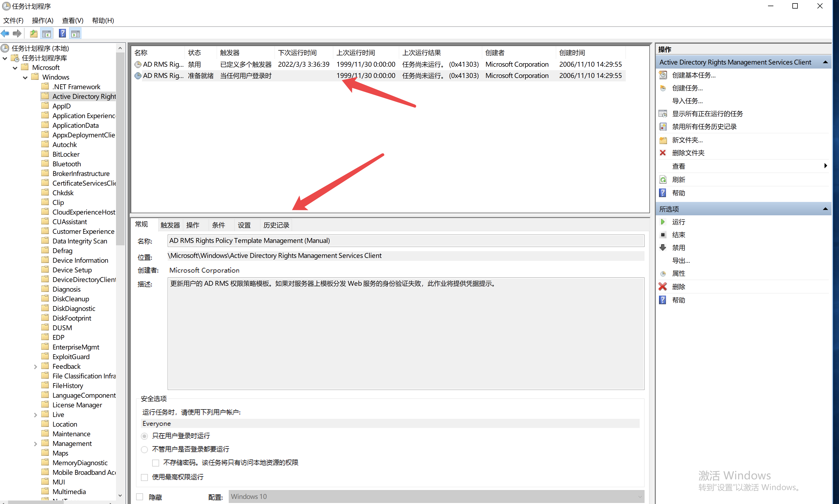The width and height of the screenshot is (839, 504).
Task: Click the red 删除 icon under 所选项
Action: point(662,287)
